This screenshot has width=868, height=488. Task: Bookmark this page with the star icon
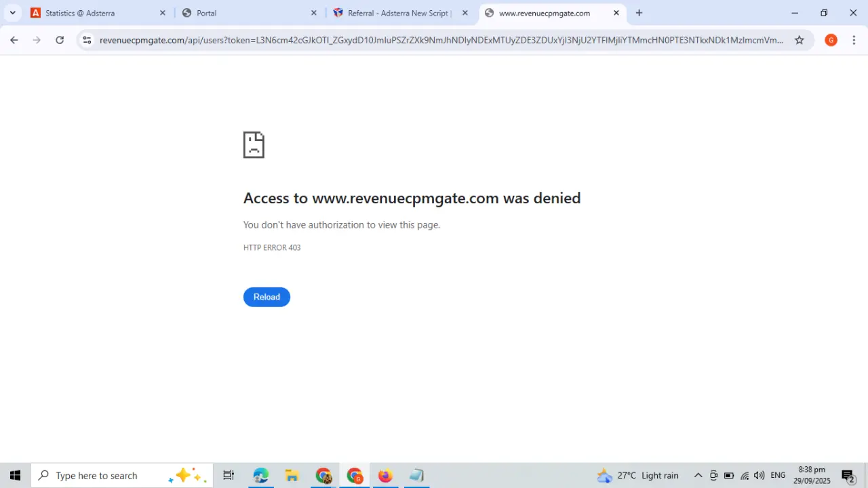(800, 40)
